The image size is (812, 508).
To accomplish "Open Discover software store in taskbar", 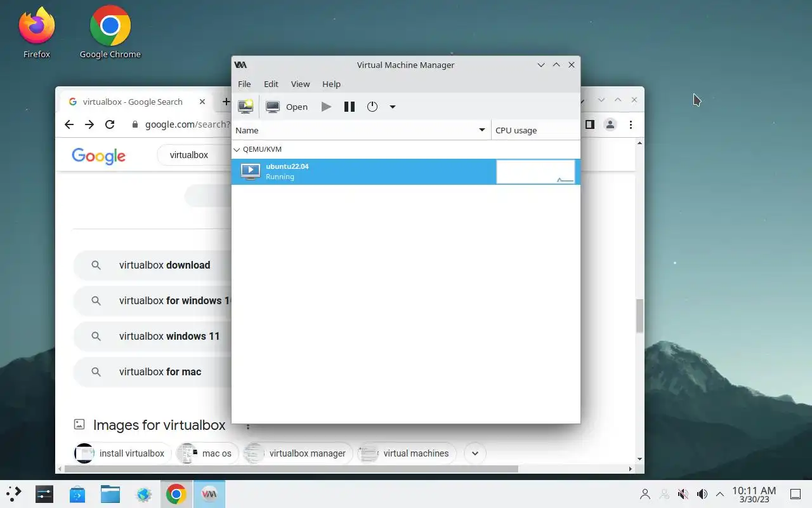I will pyautogui.click(x=77, y=494).
